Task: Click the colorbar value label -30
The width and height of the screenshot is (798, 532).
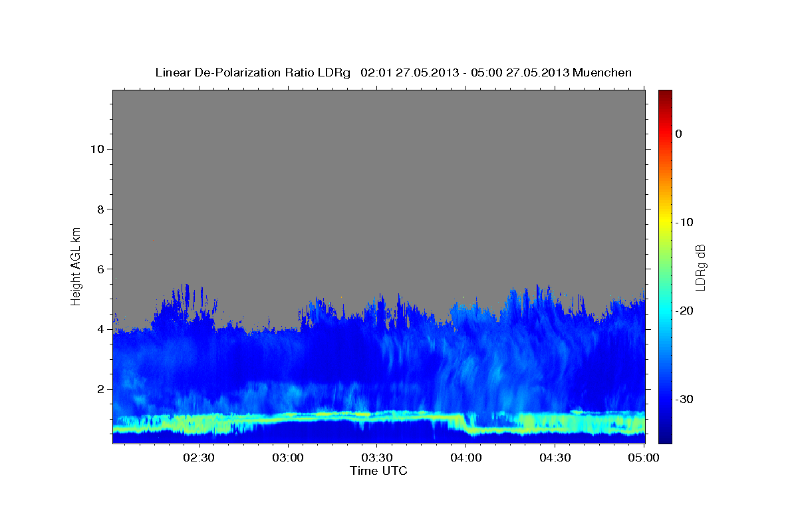Action: tap(684, 399)
